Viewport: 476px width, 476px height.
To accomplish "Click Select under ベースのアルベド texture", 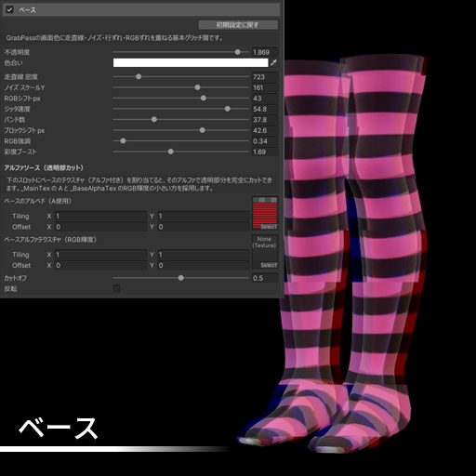I will (269, 227).
